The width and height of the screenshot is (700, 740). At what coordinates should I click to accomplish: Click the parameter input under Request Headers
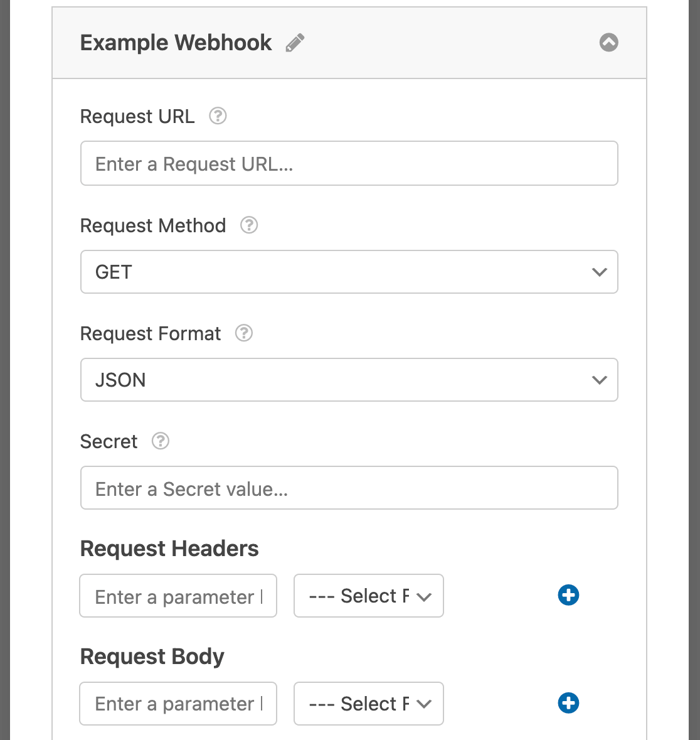point(178,596)
